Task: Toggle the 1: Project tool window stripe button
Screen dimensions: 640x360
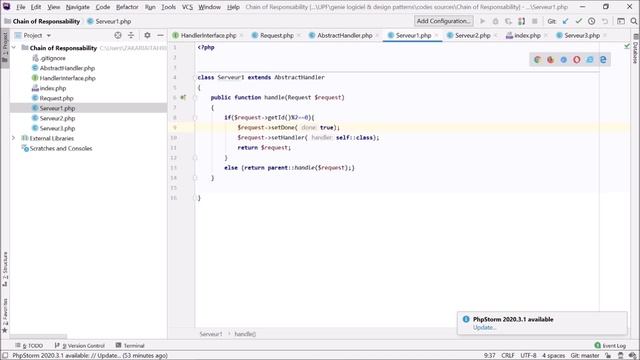Action: pos(5,47)
